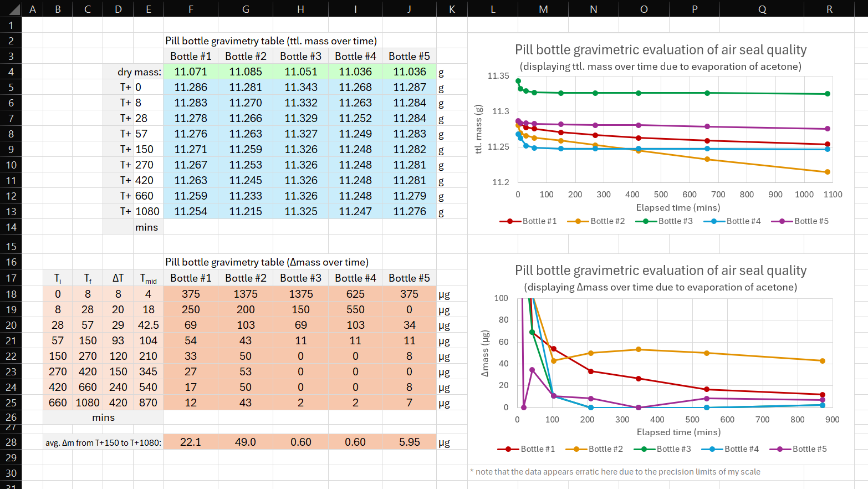Image resolution: width=868 pixels, height=489 pixels.
Task: Click the bottom chart's subtitle about Δmass
Action: (660, 287)
